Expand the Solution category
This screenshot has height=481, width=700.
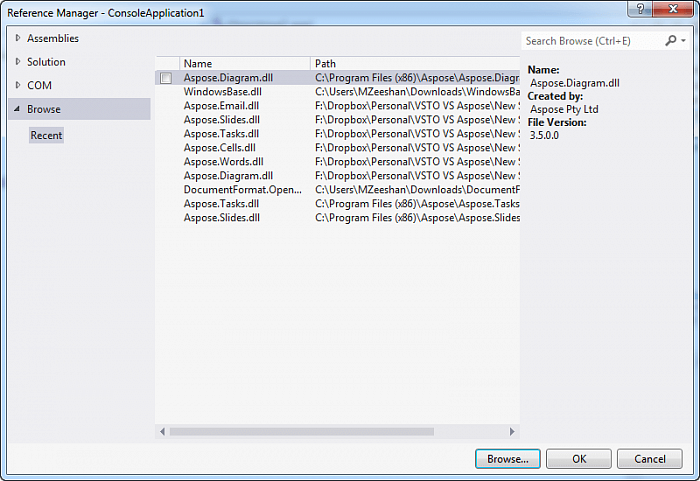click(17, 62)
